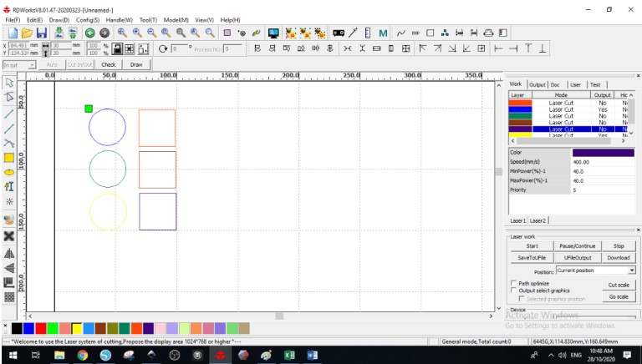The width and height of the screenshot is (642, 364).
Task: Open the Model(M) menu
Action: [176, 20]
